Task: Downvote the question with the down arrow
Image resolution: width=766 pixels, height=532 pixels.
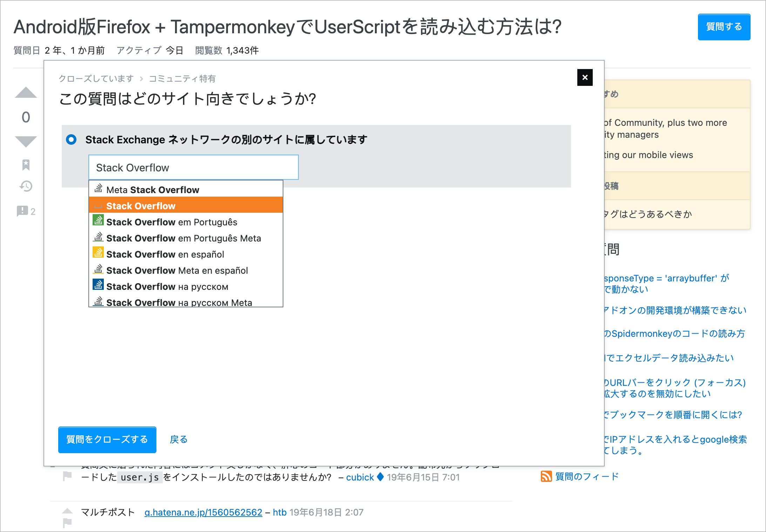Action: point(26,142)
